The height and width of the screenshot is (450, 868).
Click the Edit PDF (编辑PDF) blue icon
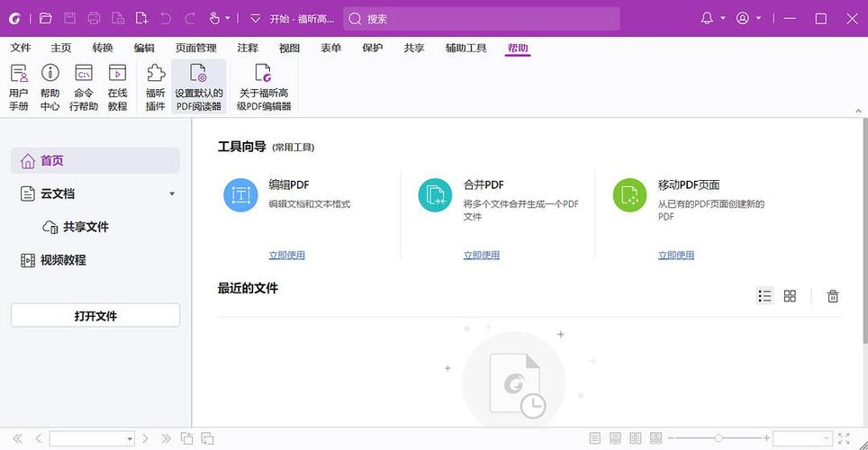[x=240, y=194]
